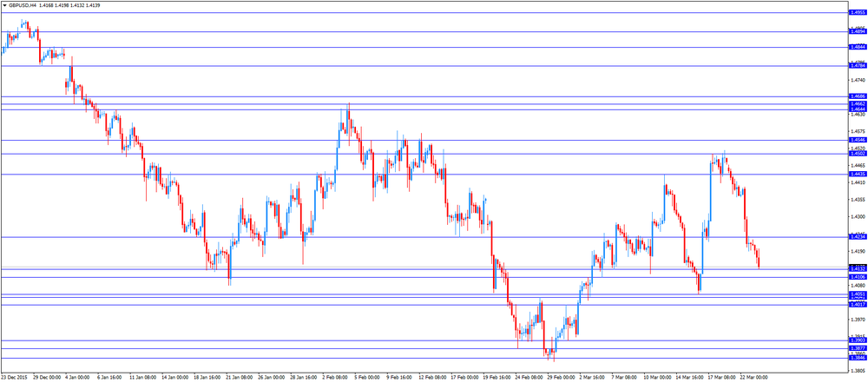Select the 1.4955 price level label
Screen dimensions: 868x383
point(857,13)
